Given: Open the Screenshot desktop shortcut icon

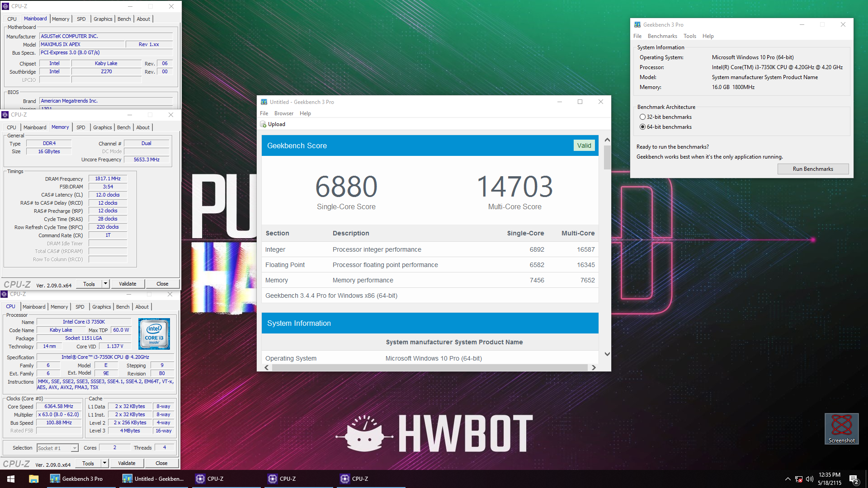Looking at the screenshot, I should 841,429.
